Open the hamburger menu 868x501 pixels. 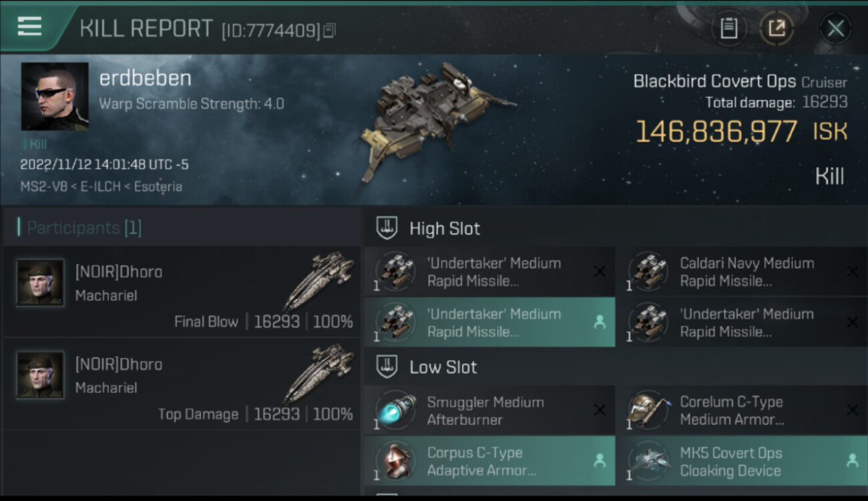29,27
